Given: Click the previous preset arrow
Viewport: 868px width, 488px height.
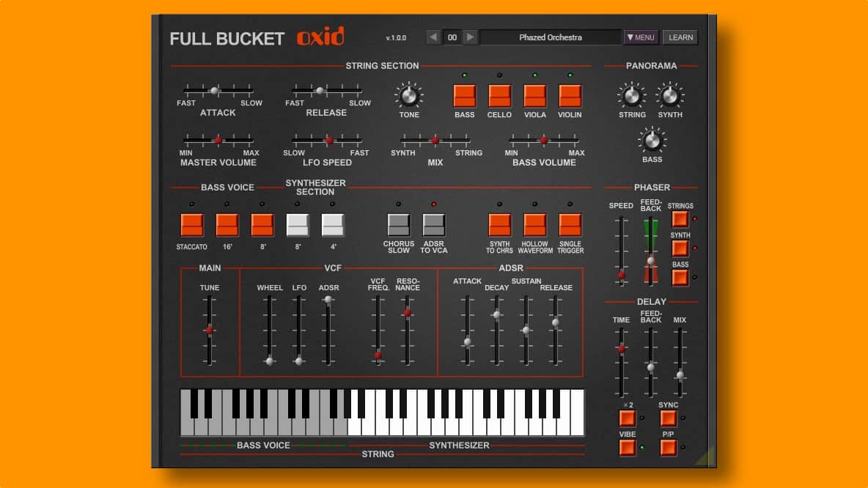Looking at the screenshot, I should (433, 37).
